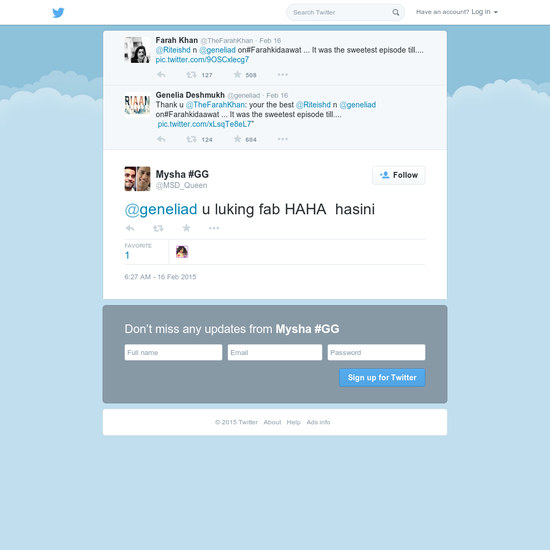
Task: Open more options on Genelia's tweet
Action: [282, 139]
